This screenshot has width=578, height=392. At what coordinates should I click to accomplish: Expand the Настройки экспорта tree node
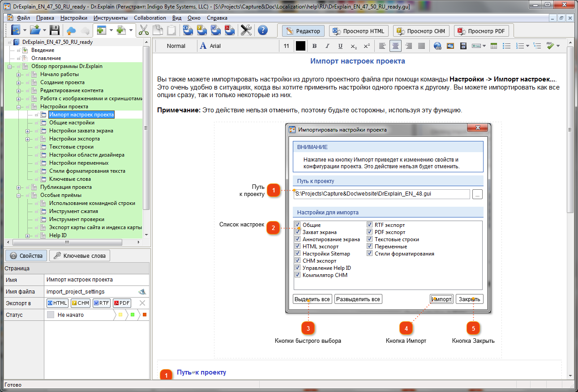28,139
